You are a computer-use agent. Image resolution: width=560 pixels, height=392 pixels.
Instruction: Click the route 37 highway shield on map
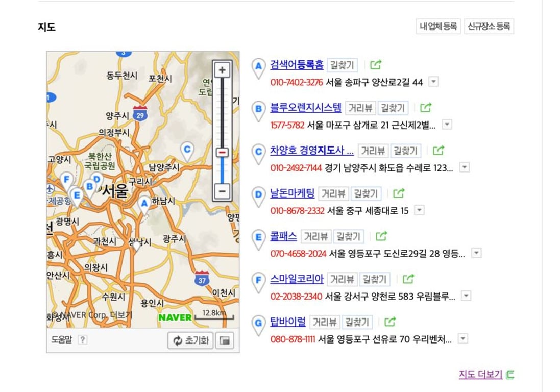click(x=202, y=279)
